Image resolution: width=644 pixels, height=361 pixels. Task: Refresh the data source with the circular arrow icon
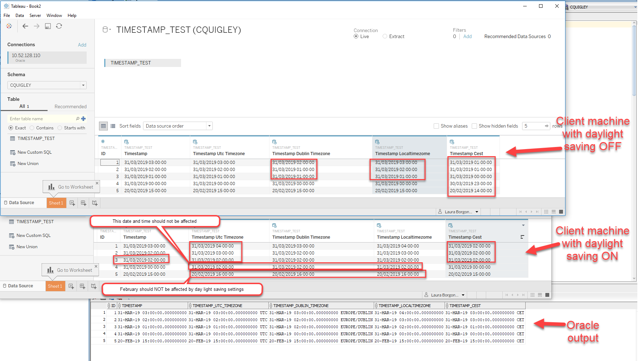pyautogui.click(x=59, y=26)
